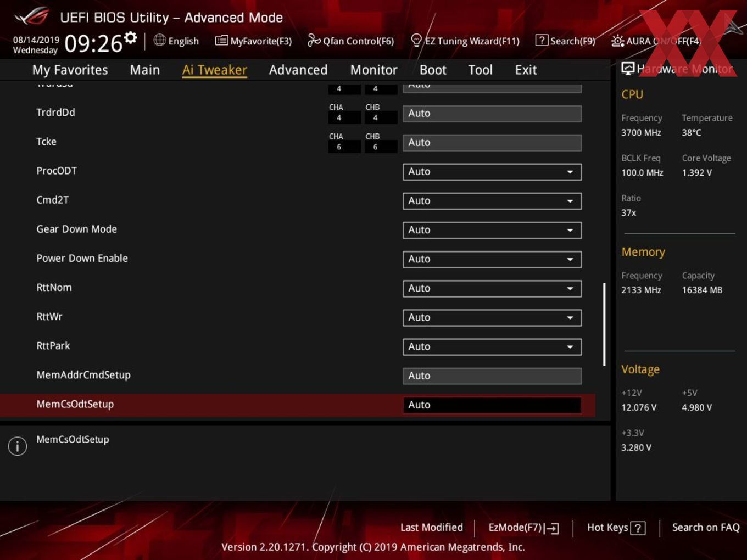Click the +3.3V reading 3.280 V
Viewport: 747px width, 560px height.
click(x=636, y=447)
